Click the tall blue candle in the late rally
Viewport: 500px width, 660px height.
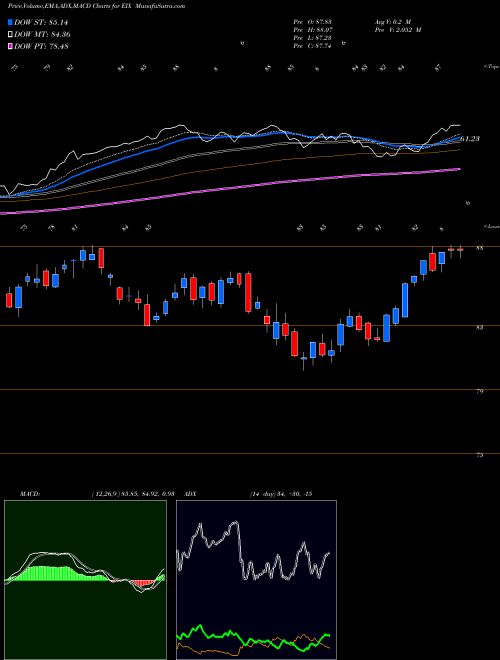405,300
